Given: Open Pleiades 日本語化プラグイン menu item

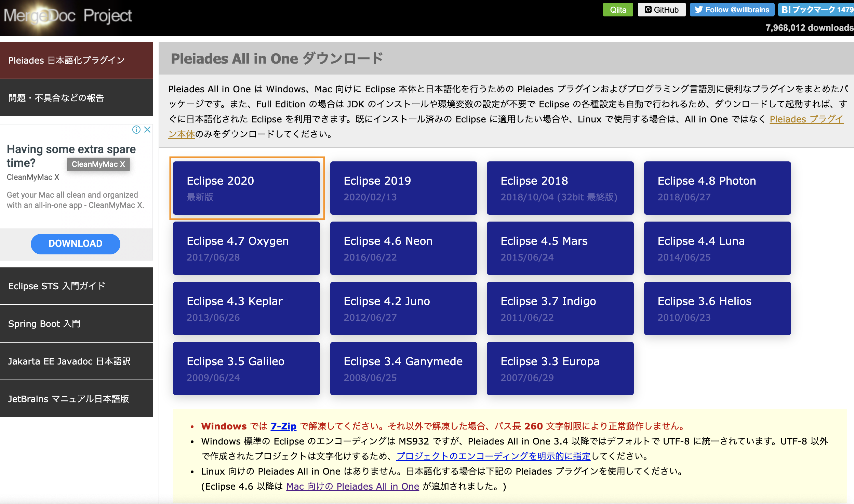Looking at the screenshot, I should [x=77, y=60].
